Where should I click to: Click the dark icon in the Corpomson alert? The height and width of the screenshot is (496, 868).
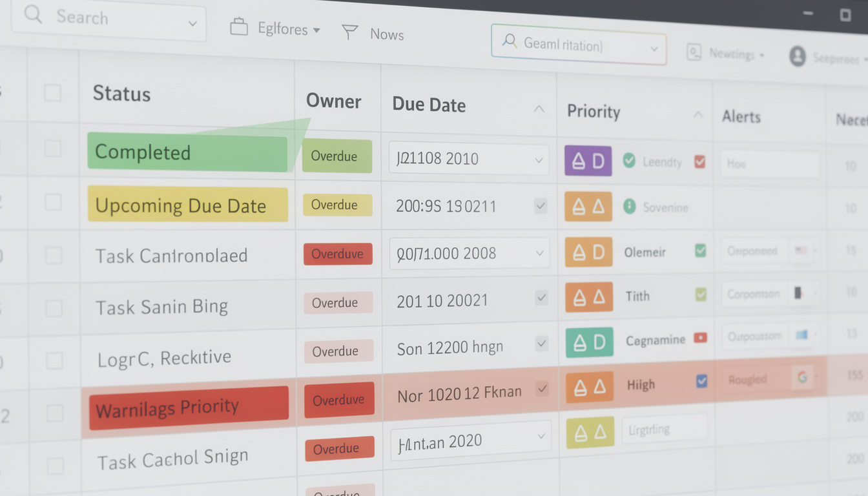tap(798, 293)
